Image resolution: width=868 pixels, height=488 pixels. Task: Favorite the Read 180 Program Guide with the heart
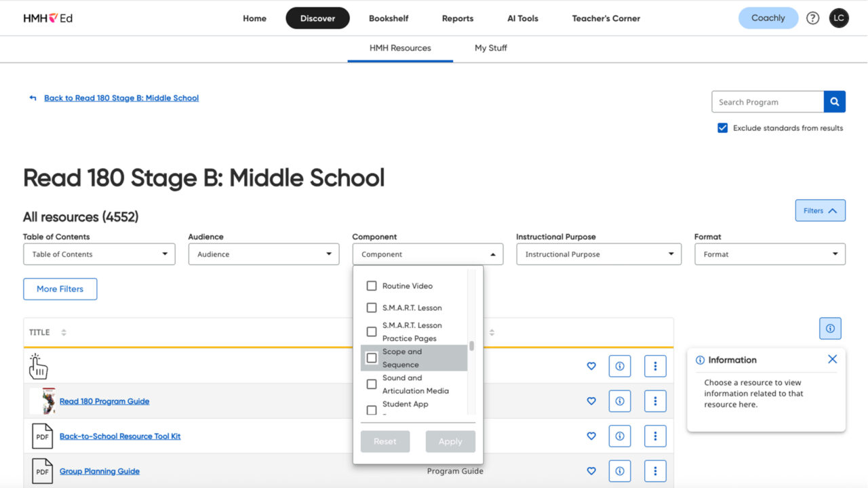click(591, 401)
